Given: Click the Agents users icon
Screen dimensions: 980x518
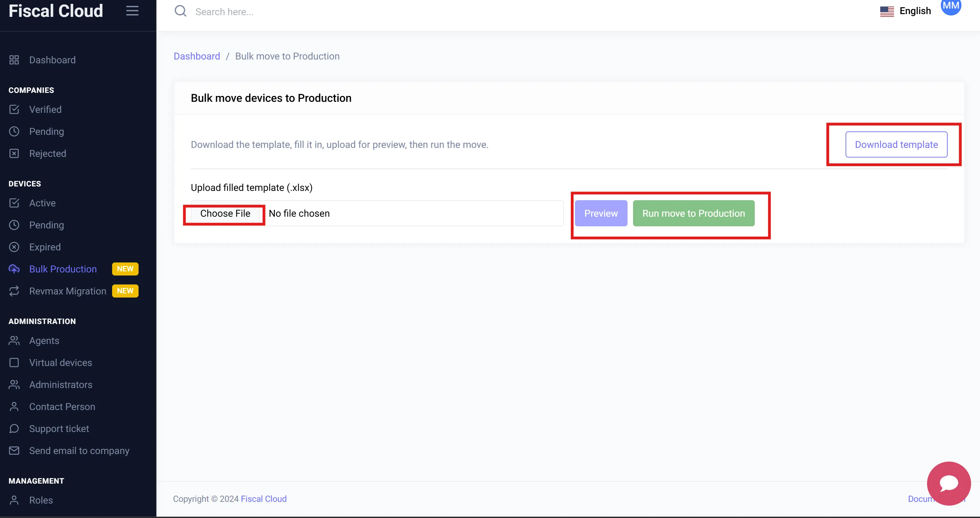Looking at the screenshot, I should tap(14, 341).
